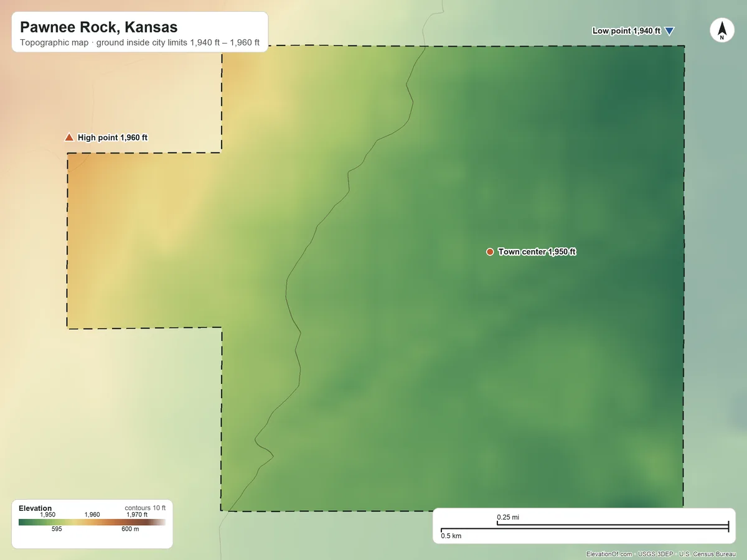Click the 'High point 1,960 ft' label

pos(113,138)
